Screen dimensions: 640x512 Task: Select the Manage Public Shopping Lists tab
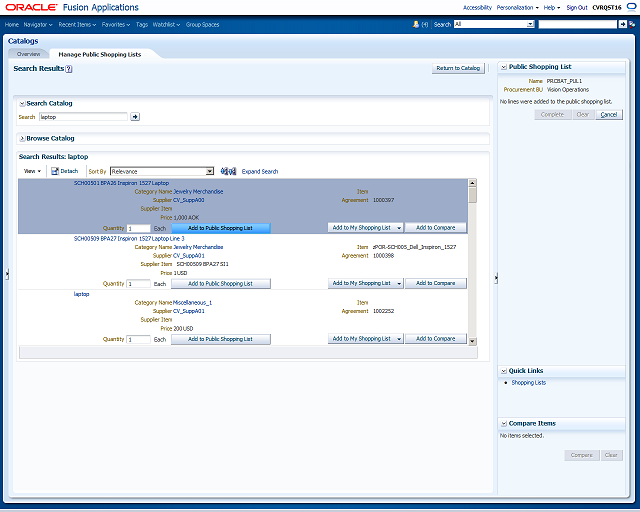click(x=100, y=54)
